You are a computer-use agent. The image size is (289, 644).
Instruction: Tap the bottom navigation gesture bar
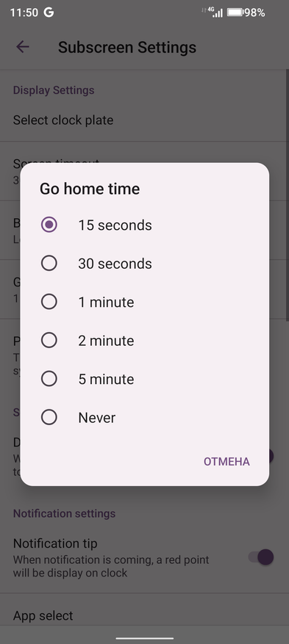click(144, 639)
